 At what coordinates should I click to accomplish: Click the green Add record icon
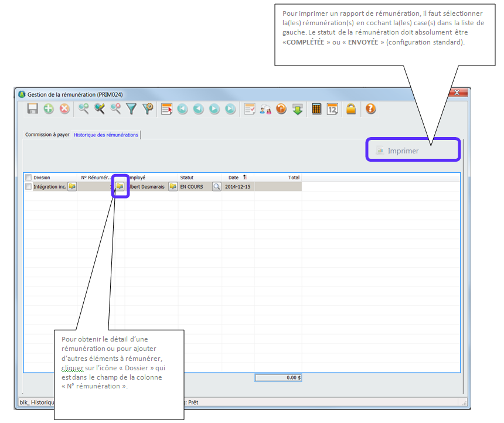coord(49,108)
